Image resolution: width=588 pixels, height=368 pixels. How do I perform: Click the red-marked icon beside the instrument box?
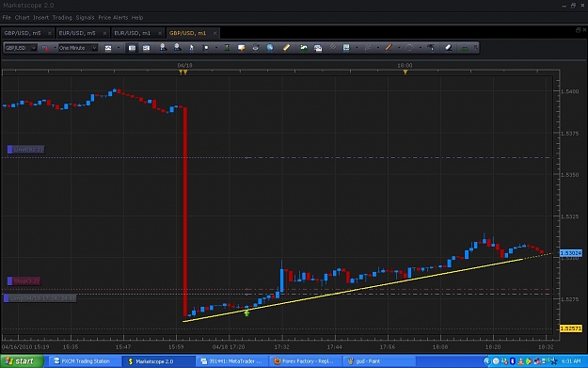(45, 48)
